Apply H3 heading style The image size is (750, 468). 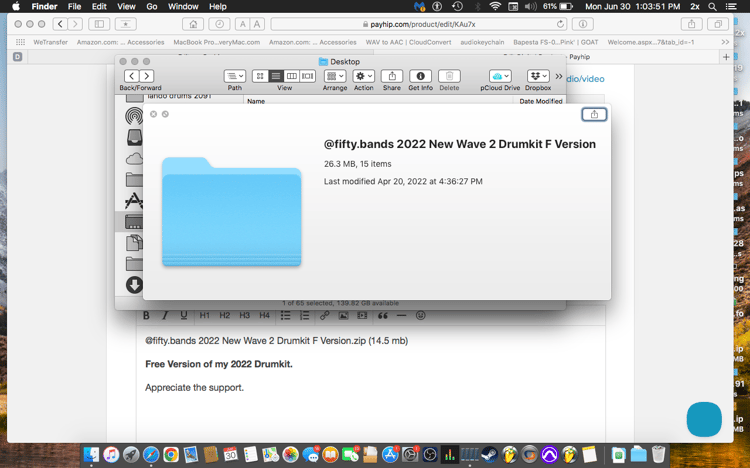(244, 315)
